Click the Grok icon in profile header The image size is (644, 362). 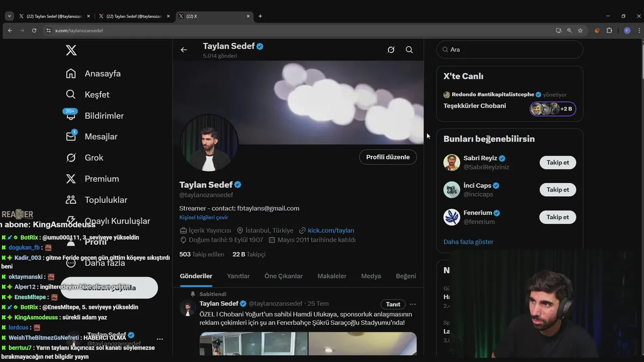pos(391,50)
